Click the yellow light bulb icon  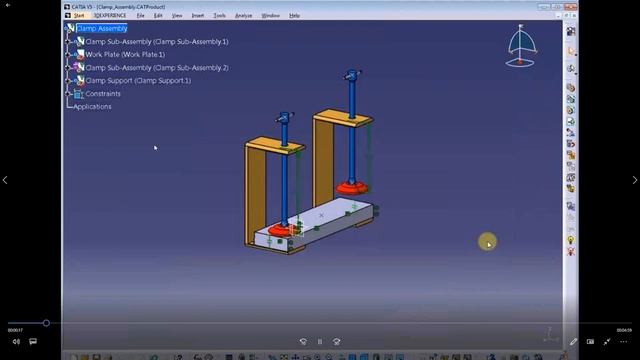point(571,240)
